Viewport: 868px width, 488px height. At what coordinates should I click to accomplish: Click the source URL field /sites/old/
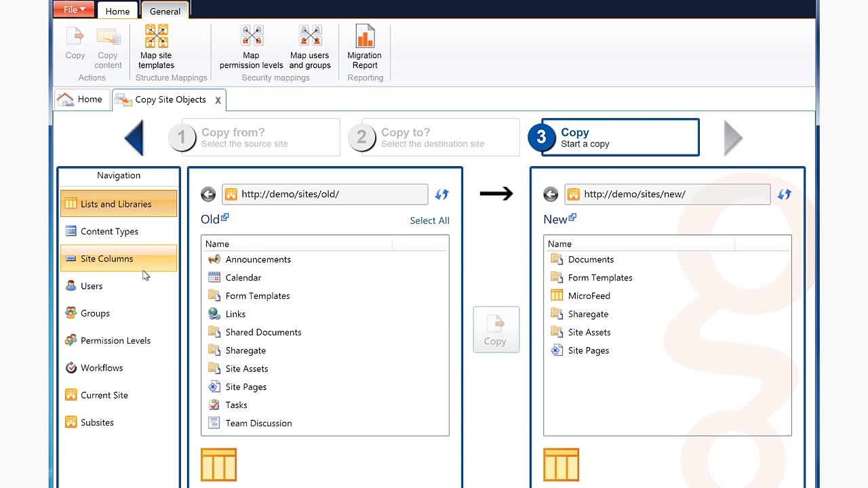(325, 194)
